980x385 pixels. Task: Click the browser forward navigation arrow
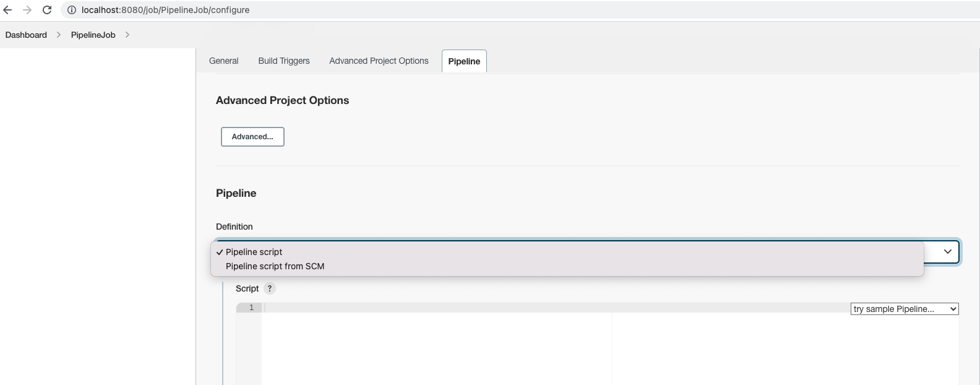[27, 10]
